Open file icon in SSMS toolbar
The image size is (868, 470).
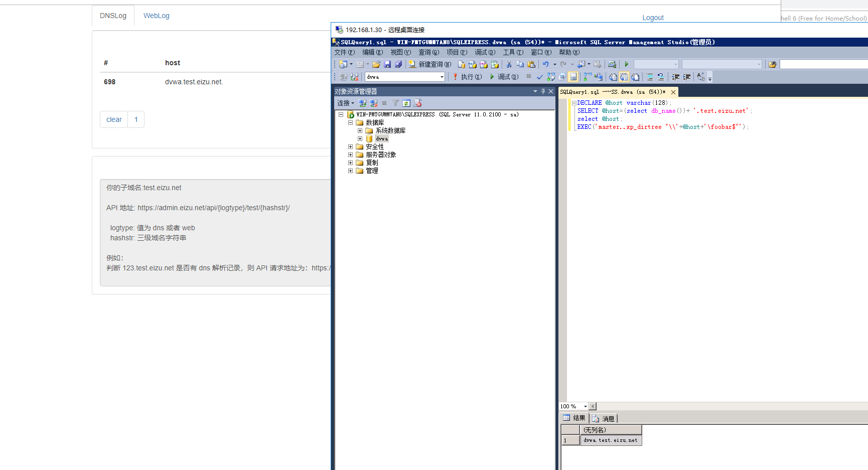(x=376, y=64)
